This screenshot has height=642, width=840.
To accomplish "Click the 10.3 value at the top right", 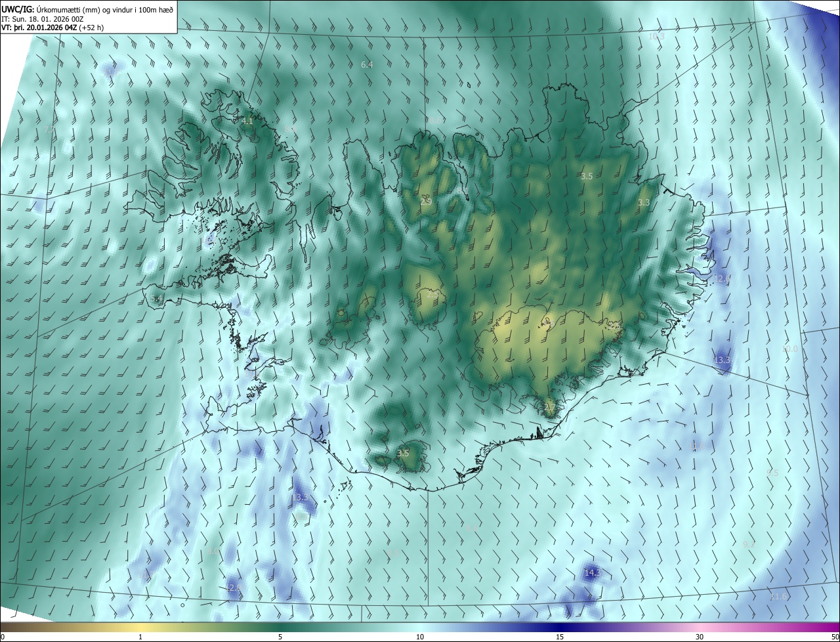I will click(656, 36).
